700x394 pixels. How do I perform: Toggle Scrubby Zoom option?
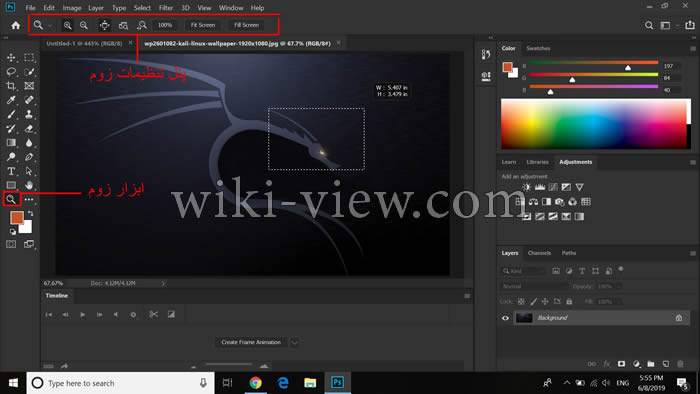point(142,25)
